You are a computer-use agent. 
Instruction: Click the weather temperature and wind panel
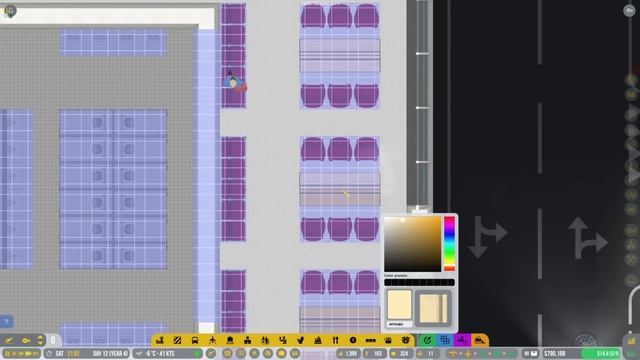[x=167, y=353]
